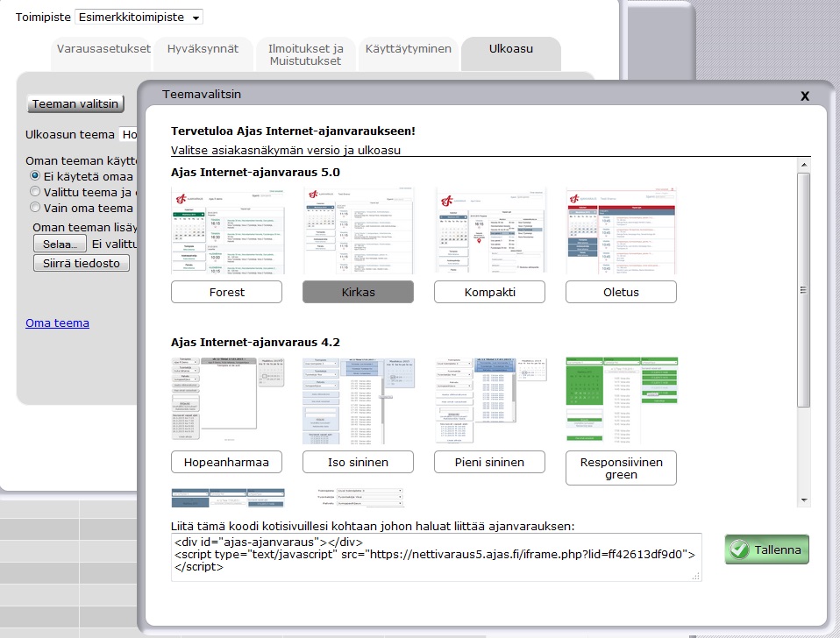840x638 pixels.
Task: Choose the Pieni sininen preview thumbnail
Action: pos(489,399)
